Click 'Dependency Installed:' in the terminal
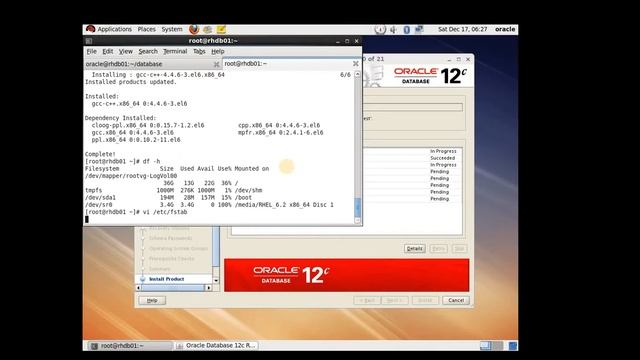This screenshot has height=360, width=640. pos(120,118)
